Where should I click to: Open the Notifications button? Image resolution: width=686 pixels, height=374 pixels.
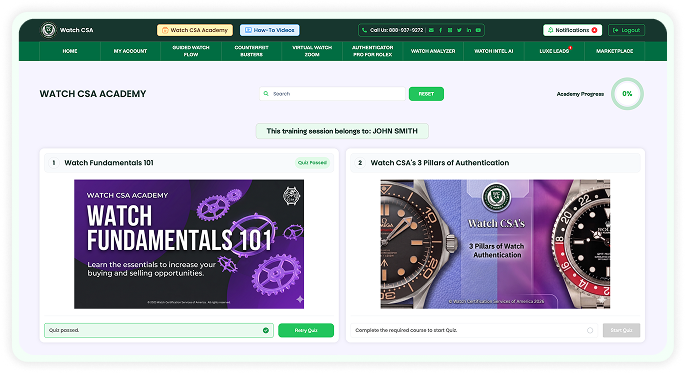coord(572,30)
